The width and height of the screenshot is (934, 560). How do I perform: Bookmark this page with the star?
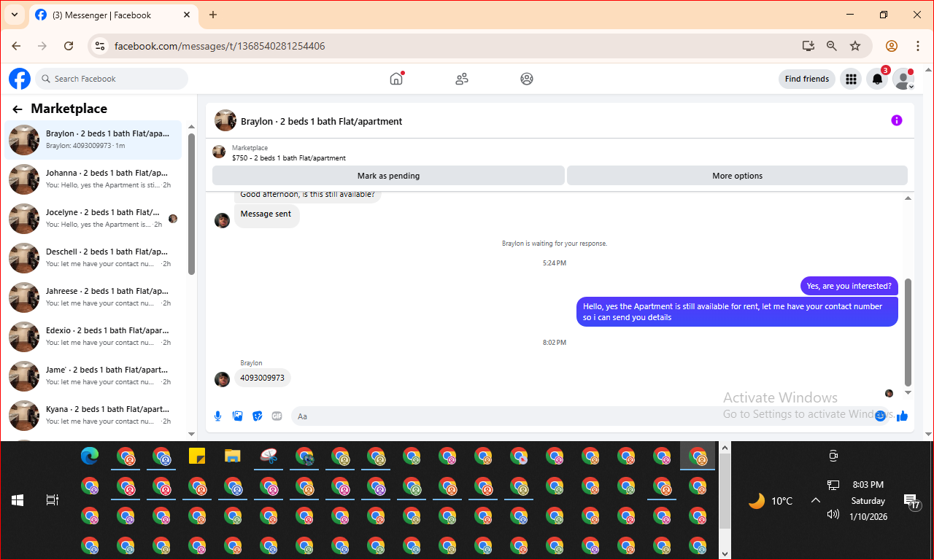[855, 46]
